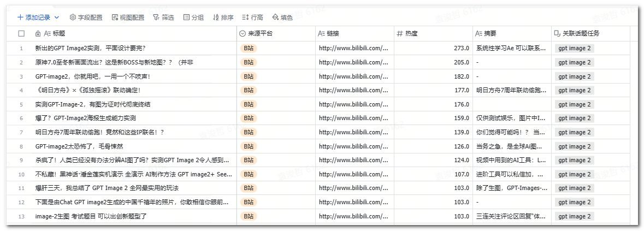Image resolution: width=644 pixels, height=231 pixels.
Task: Select the 摘要 cell starting 仅供测试娱乐
Action: click(512, 118)
